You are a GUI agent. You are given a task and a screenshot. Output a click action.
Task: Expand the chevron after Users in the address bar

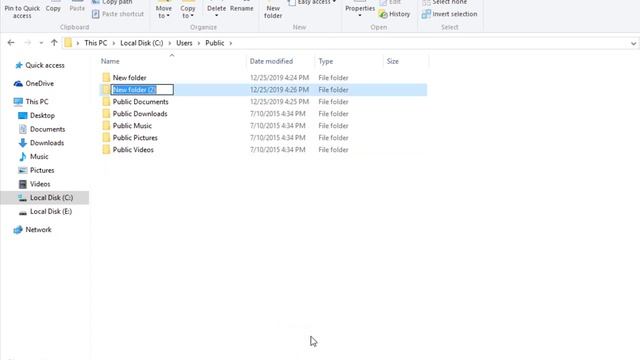[199, 43]
